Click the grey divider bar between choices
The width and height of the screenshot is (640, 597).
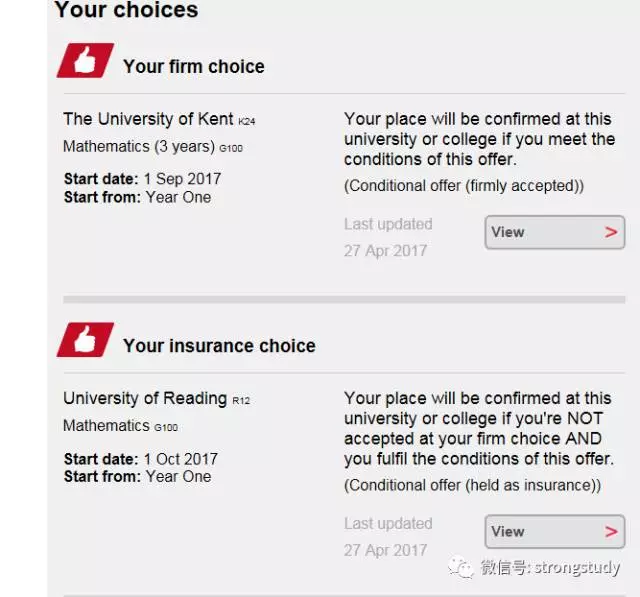[x=344, y=300]
